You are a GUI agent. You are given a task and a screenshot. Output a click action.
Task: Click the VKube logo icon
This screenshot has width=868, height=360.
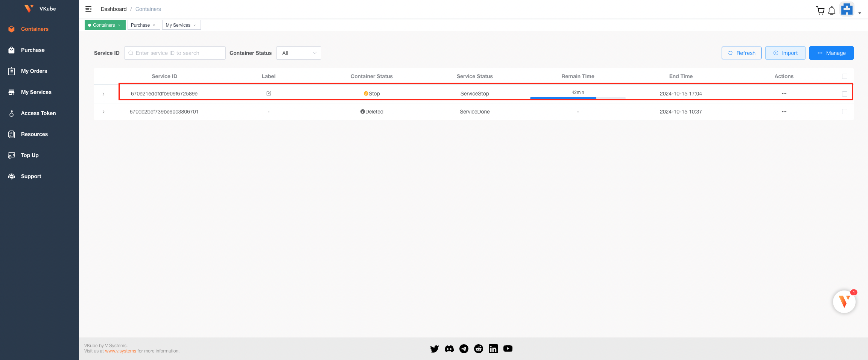coord(29,9)
